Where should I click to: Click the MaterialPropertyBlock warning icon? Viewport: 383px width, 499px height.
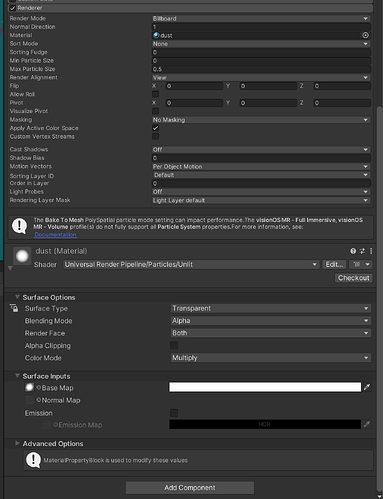click(33, 460)
